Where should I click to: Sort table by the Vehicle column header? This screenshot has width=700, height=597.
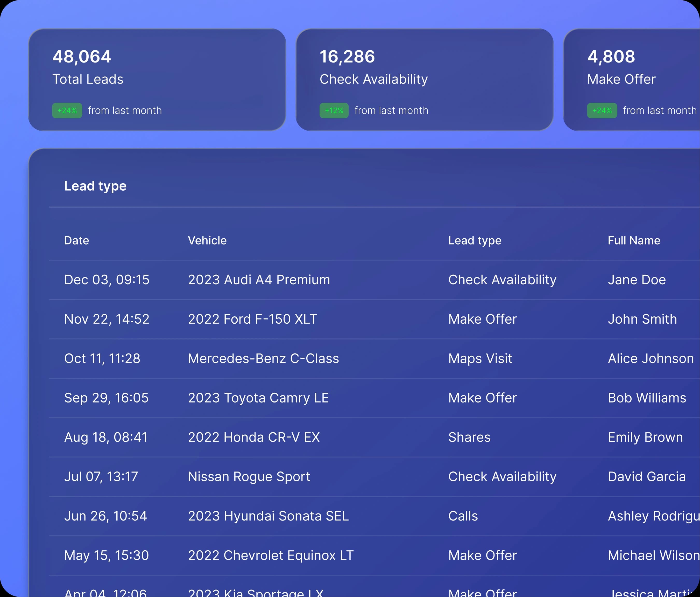(x=207, y=240)
